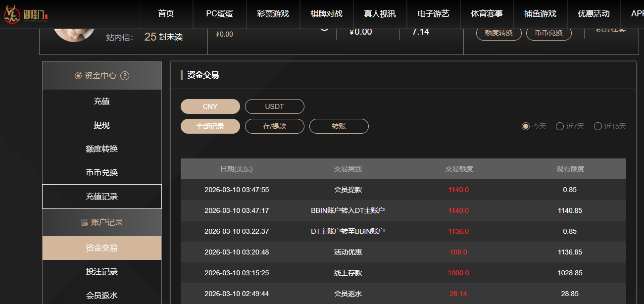Open 投注记录 in the sidebar
This screenshot has height=304, width=644.
click(x=102, y=272)
